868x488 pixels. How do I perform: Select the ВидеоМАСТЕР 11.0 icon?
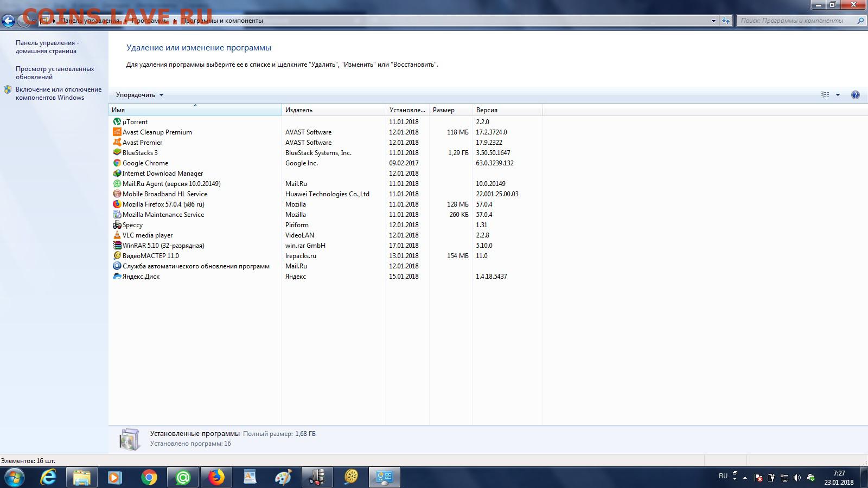(x=117, y=256)
